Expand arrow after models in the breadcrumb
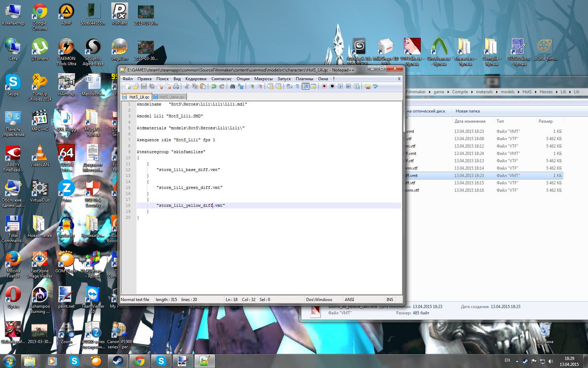 (x=518, y=92)
